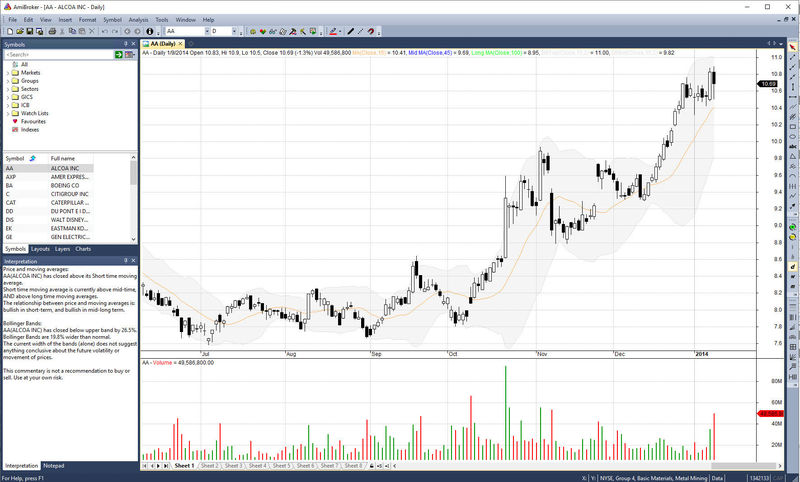This screenshot has width=800, height=482.
Task: Expand the Groups tree node
Action: point(7,81)
